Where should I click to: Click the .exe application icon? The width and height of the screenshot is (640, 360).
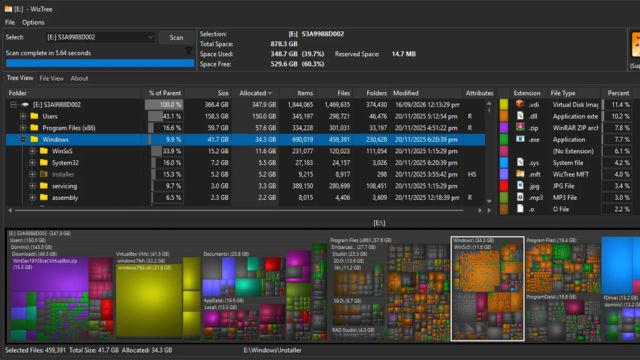click(520, 139)
